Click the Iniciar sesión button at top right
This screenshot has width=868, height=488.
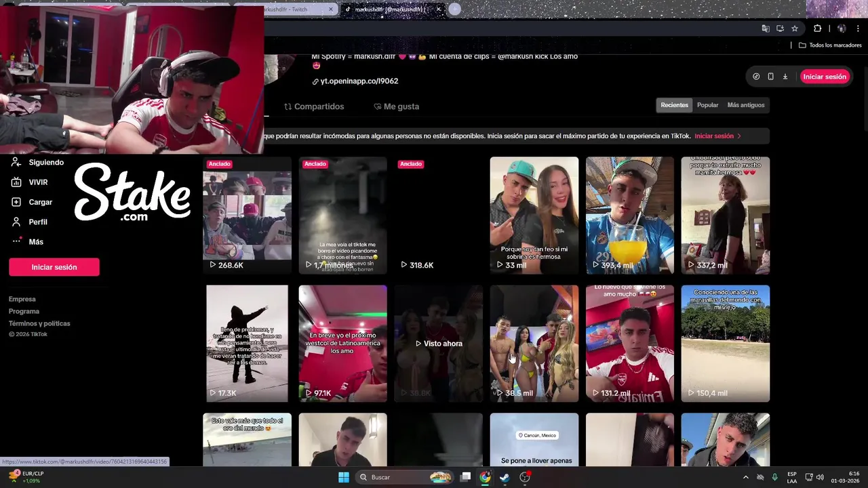pyautogui.click(x=825, y=77)
